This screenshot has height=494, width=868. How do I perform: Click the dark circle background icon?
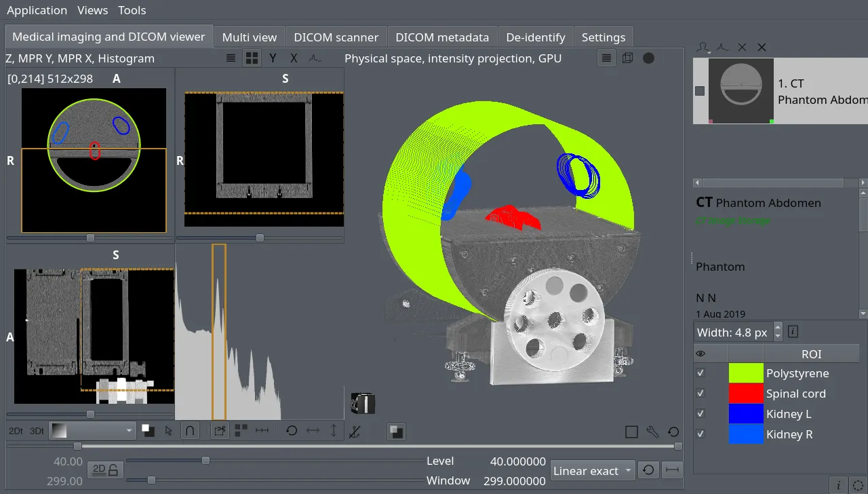[x=649, y=58]
